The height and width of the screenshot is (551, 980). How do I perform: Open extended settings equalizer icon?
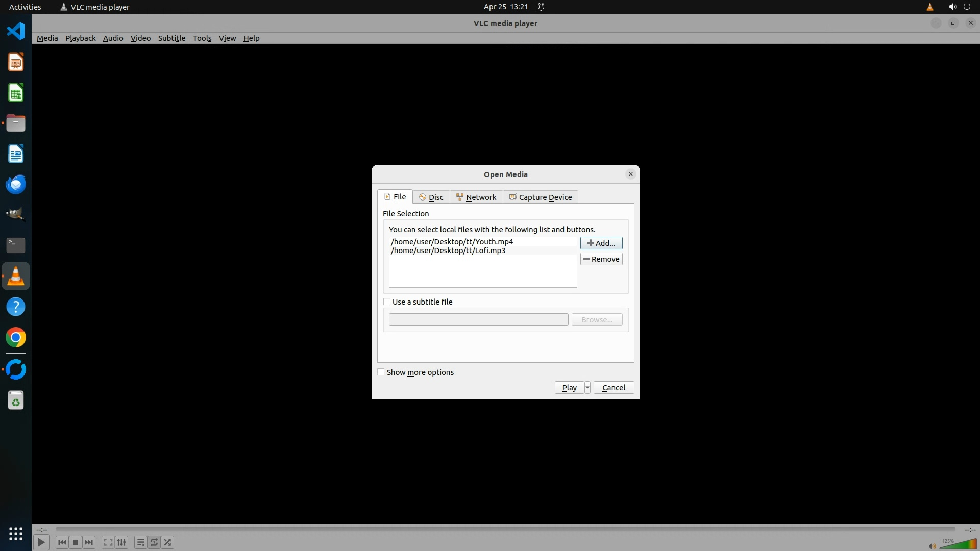tap(121, 542)
